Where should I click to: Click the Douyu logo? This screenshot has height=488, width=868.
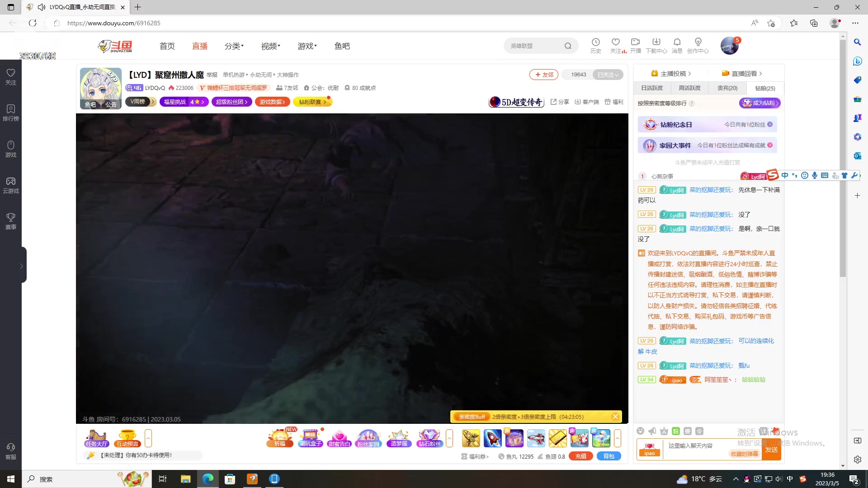point(115,46)
